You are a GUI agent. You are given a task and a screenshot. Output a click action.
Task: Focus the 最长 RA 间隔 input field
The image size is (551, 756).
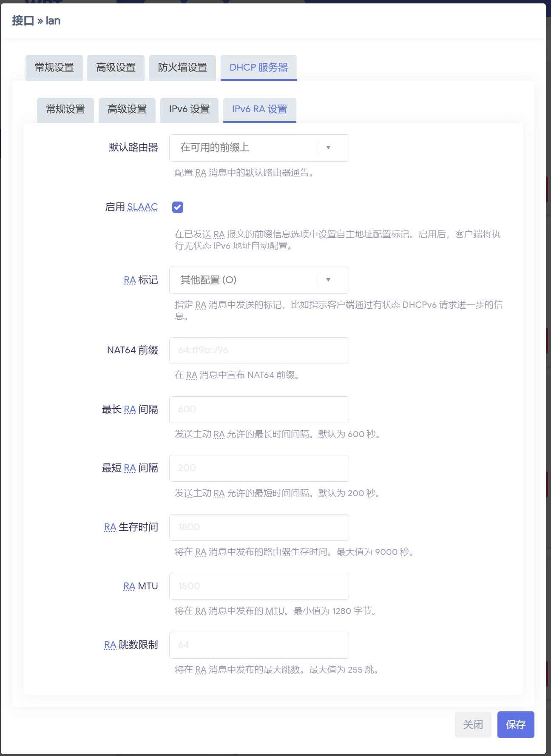tap(259, 409)
